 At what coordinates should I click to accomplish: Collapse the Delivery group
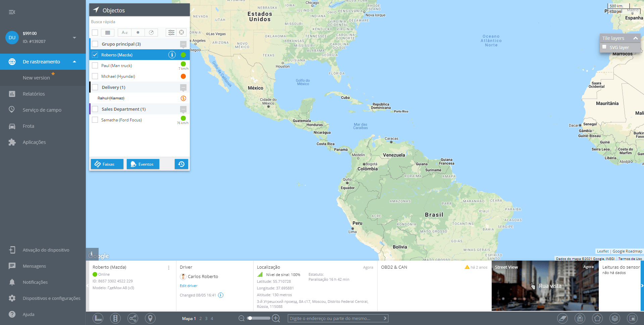tap(183, 88)
